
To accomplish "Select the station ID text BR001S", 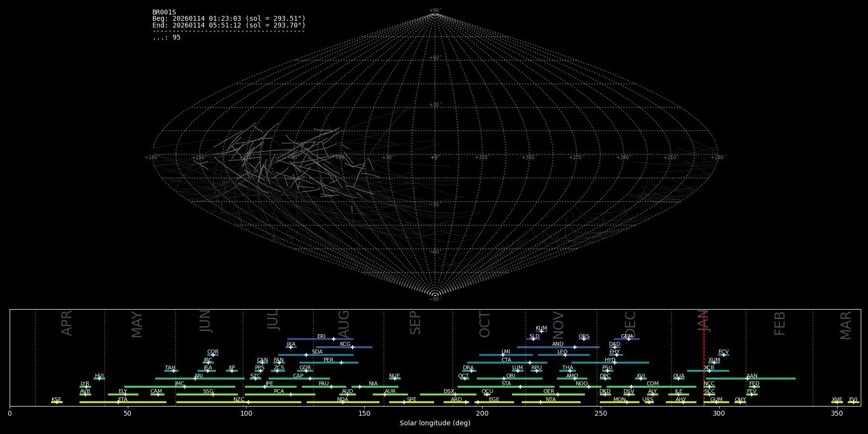I will point(164,13).
